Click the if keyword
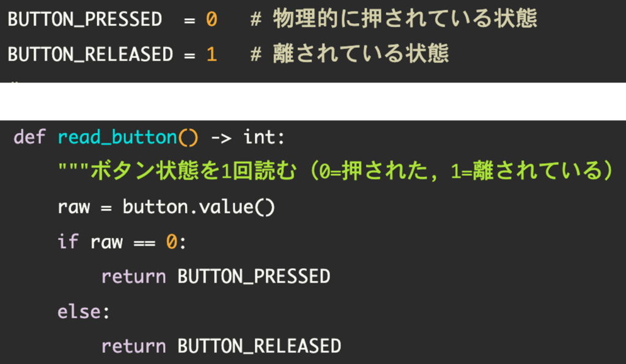 [x=68, y=242]
